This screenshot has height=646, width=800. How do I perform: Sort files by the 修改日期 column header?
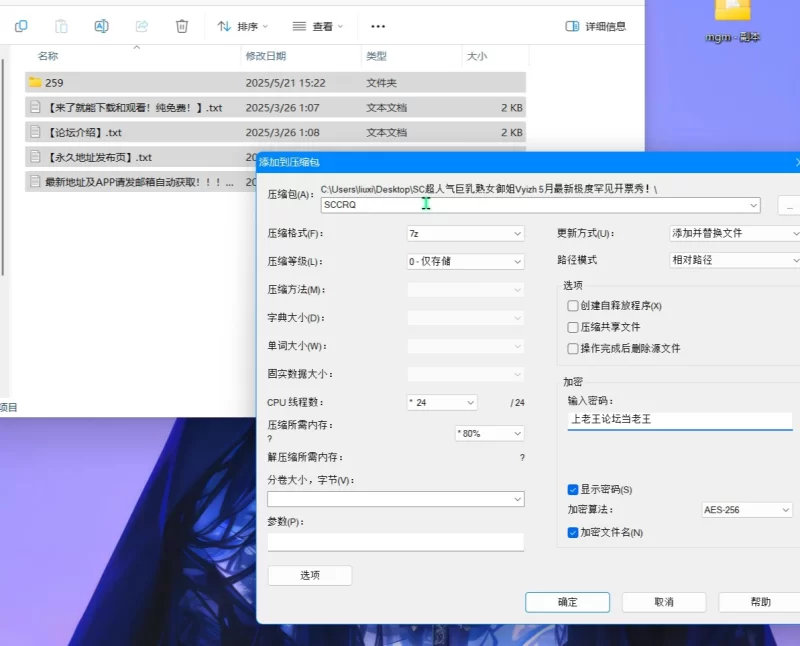coord(266,56)
